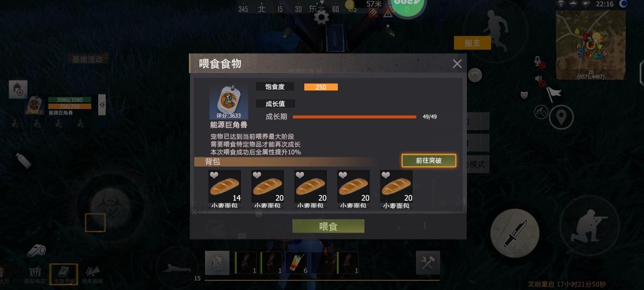This screenshot has height=290, width=644.
Task: Toggle the muted microphone icon
Action: 539,62
